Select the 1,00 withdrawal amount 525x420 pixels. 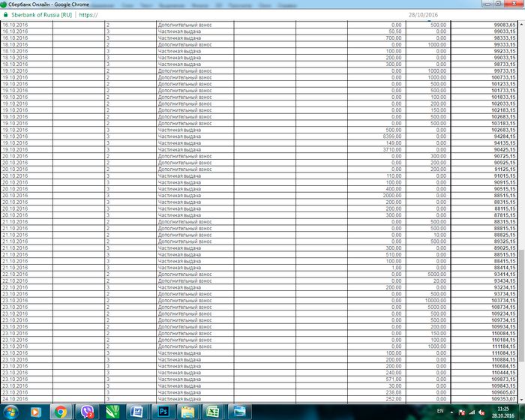397,268
